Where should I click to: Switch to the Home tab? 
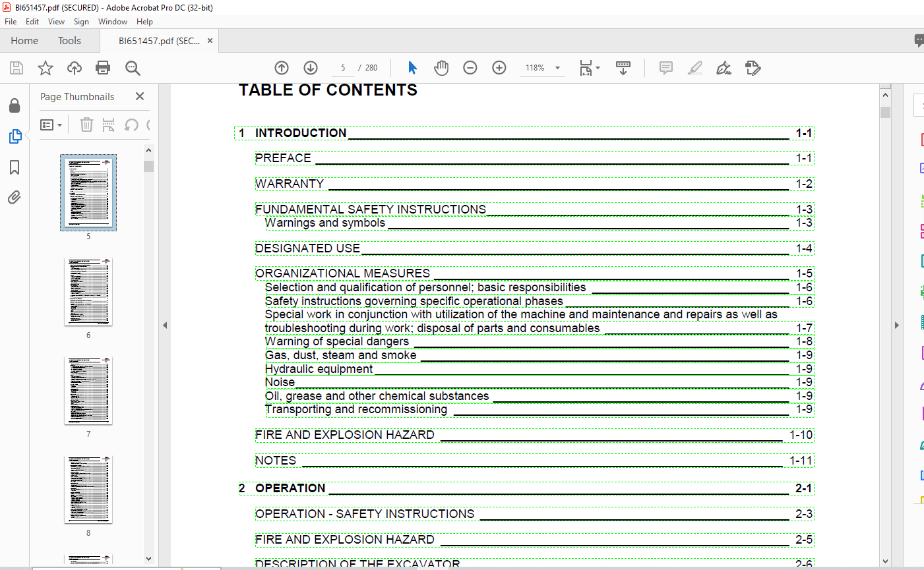[24, 41]
